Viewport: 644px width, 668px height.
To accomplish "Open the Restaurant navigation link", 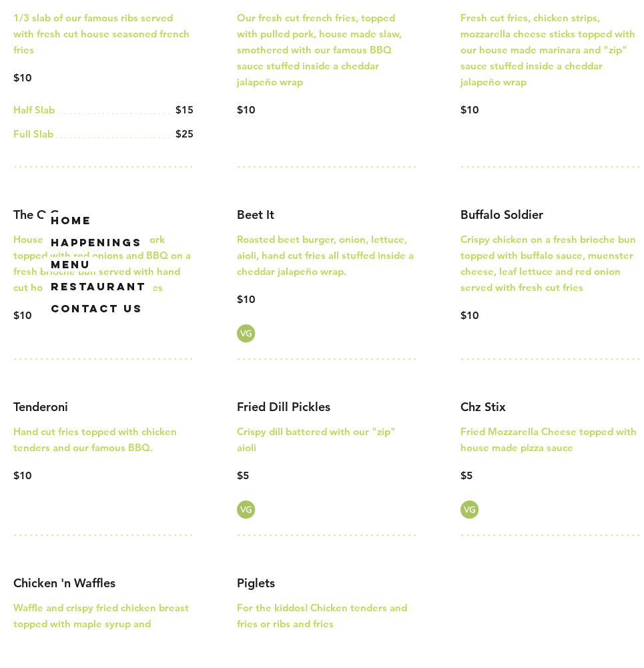I will coord(98,286).
